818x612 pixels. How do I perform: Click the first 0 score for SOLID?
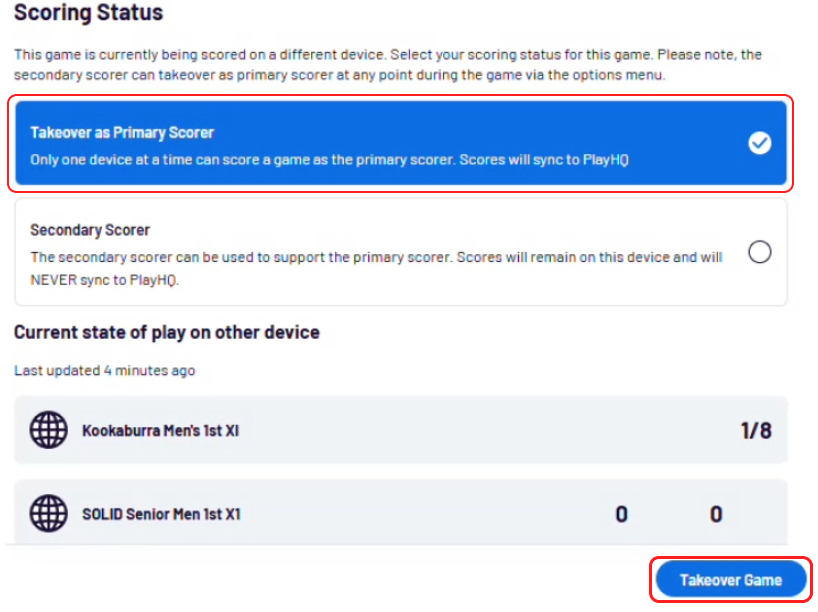tap(621, 514)
